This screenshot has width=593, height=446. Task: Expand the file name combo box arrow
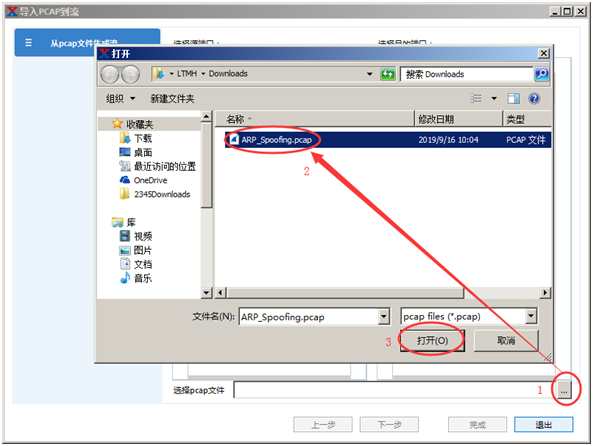click(383, 317)
